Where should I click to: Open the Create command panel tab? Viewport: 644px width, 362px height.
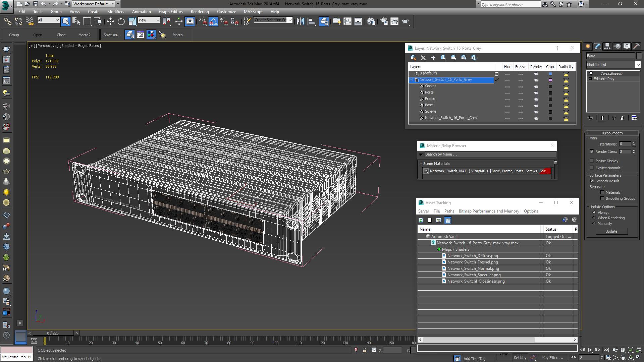coord(588,46)
